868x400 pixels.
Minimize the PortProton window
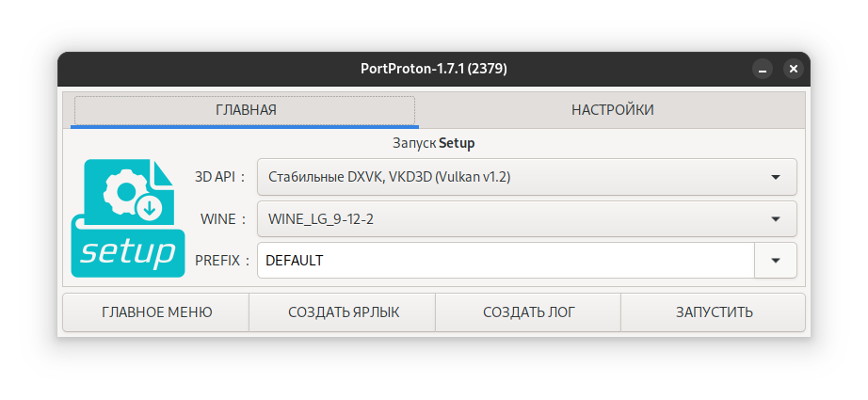[763, 69]
